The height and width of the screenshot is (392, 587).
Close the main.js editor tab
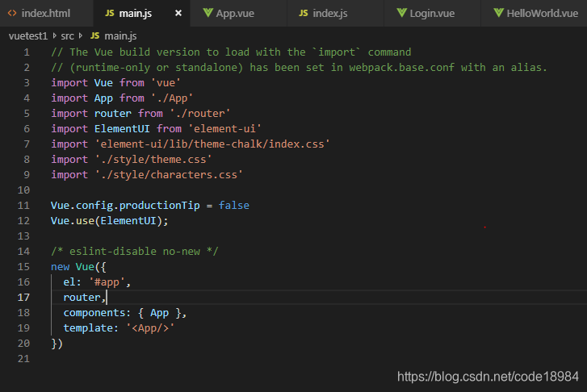tap(178, 13)
